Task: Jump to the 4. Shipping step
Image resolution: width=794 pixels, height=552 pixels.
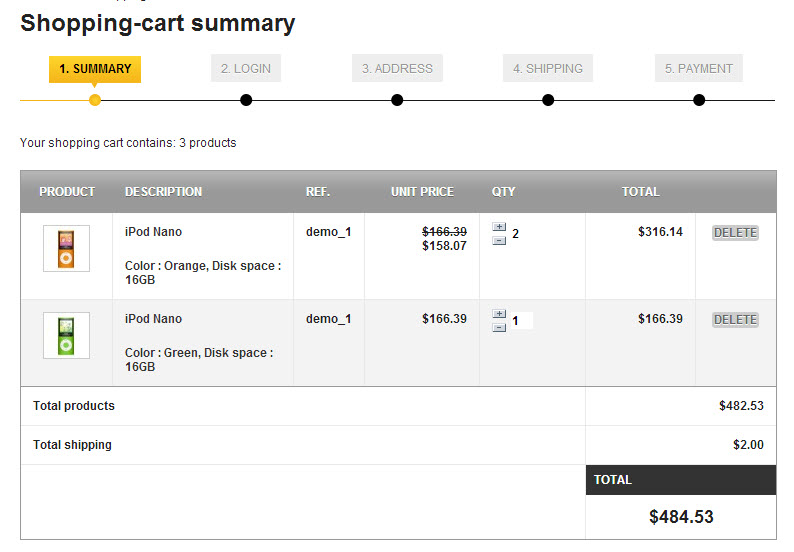Action: pyautogui.click(x=548, y=69)
